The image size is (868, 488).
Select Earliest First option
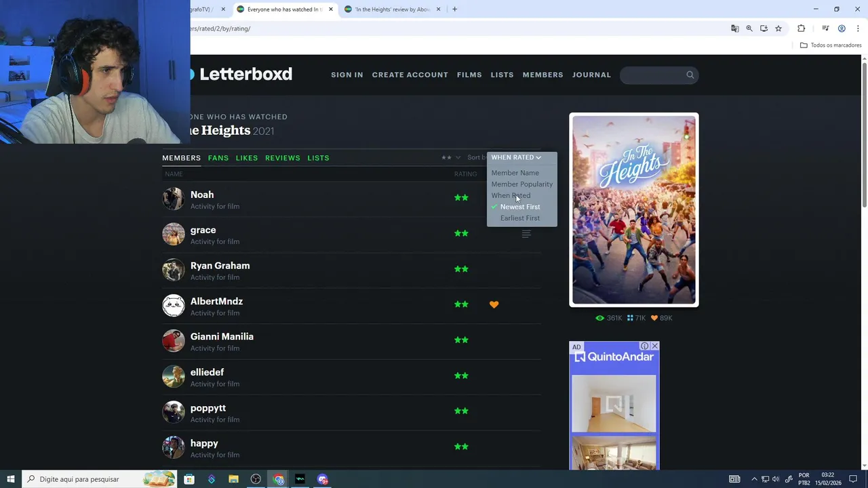click(x=520, y=218)
